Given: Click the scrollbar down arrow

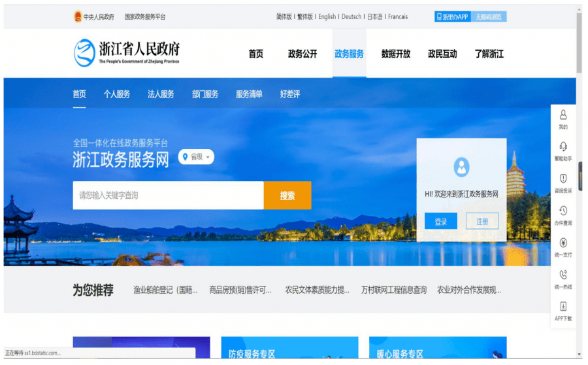Looking at the screenshot, I should click(x=580, y=355).
